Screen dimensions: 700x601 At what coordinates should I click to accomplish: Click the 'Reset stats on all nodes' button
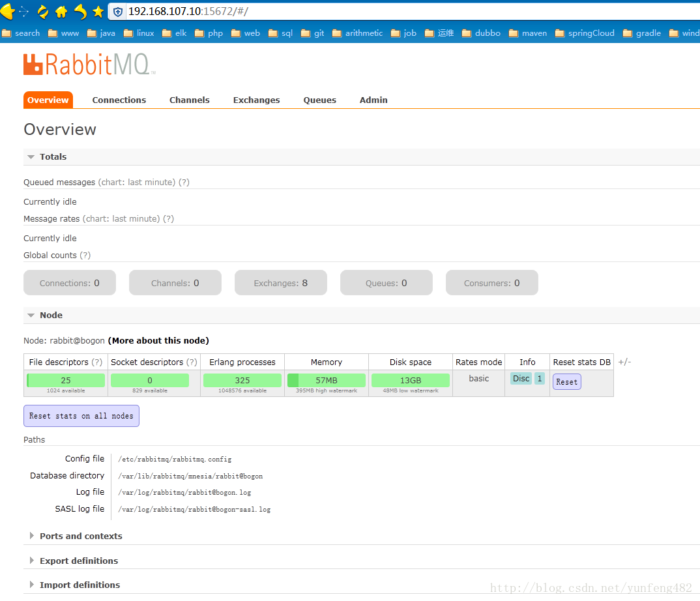81,416
